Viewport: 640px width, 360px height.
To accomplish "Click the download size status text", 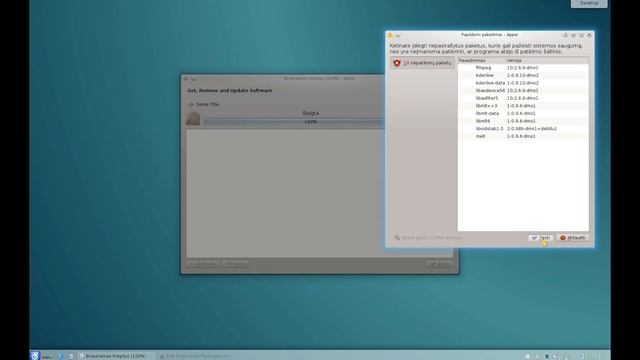I will pos(432,238).
